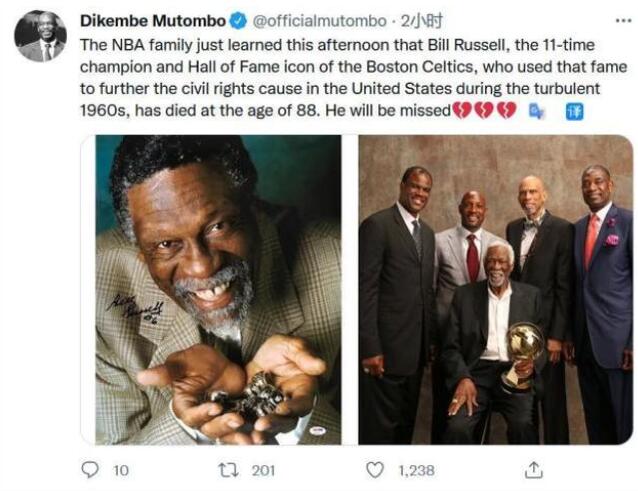Viewport: 638px width, 491px height.
Task: Click the blue 译 translate icon
Action: pos(575,111)
